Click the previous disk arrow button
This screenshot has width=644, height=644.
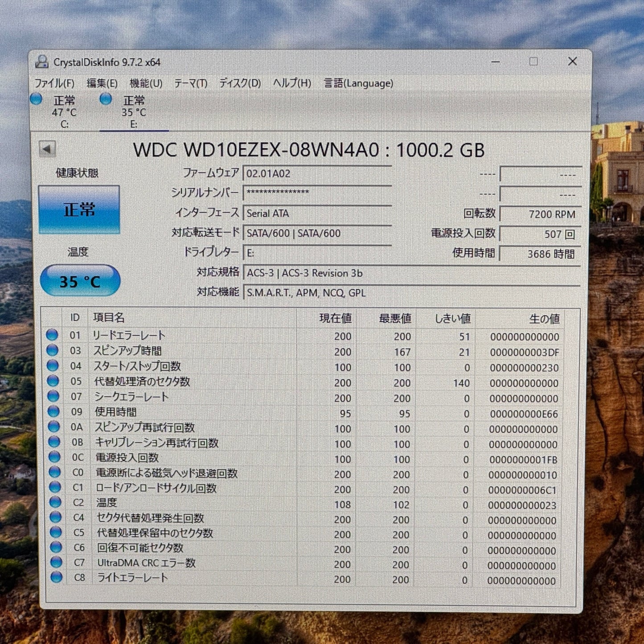click(x=47, y=149)
